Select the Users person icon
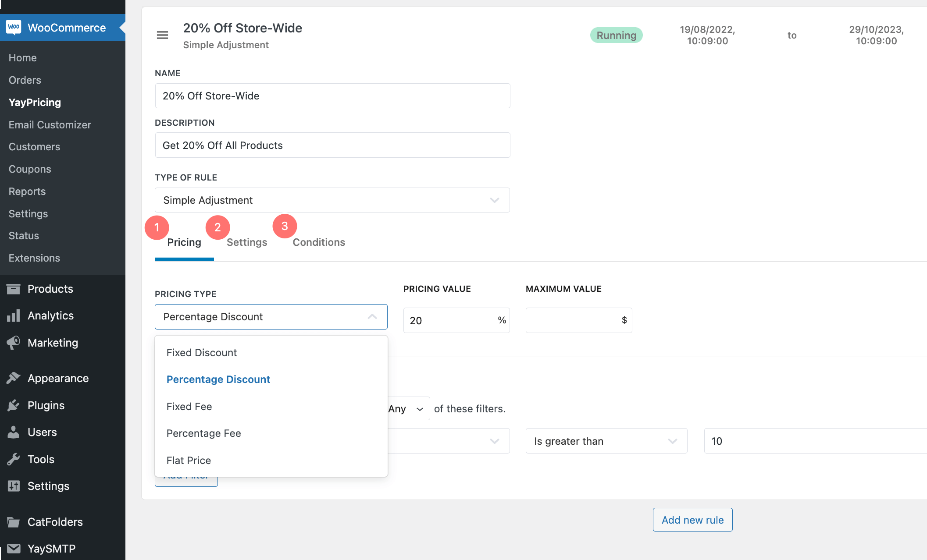The width and height of the screenshot is (927, 560). click(x=14, y=432)
